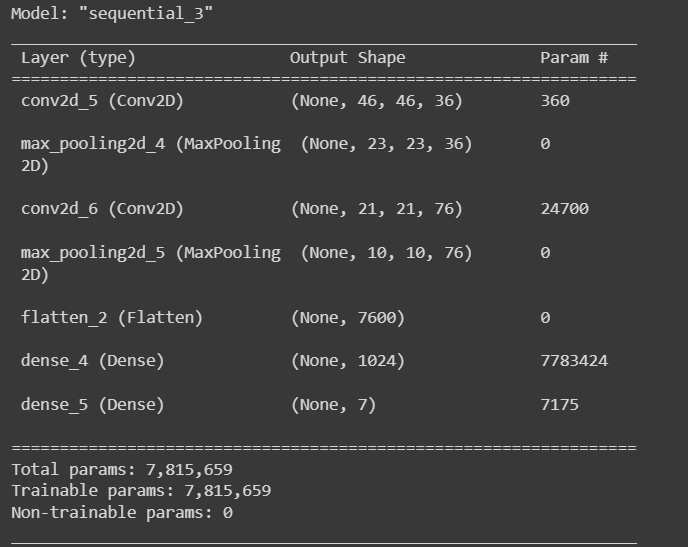The height and width of the screenshot is (547, 688).
Task: Click the Total params: 7,815,659 line
Action: (122, 470)
